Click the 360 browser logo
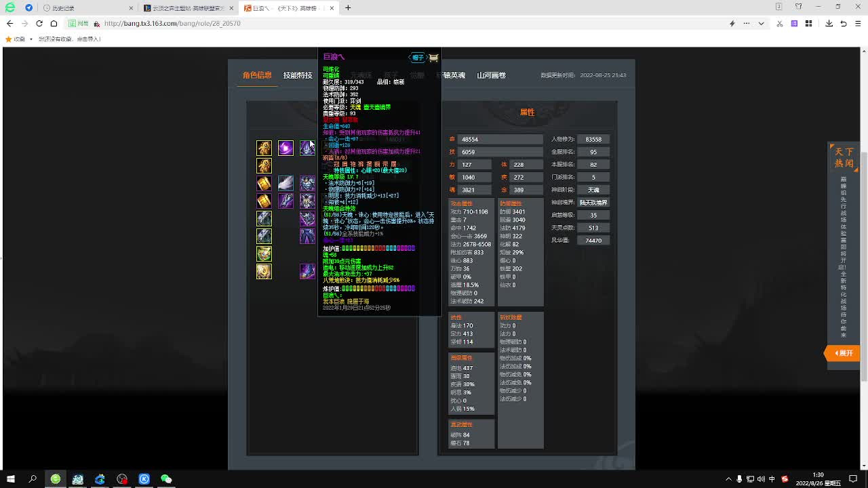This screenshot has width=868, height=488. (9, 8)
